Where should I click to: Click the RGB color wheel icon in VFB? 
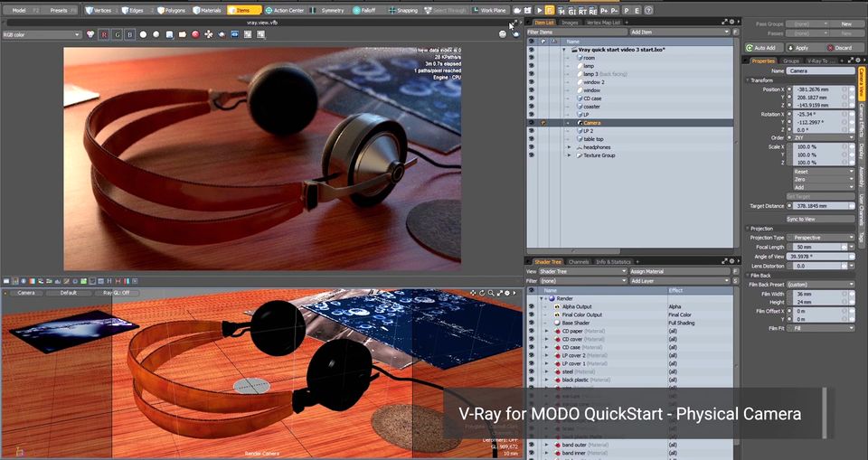(x=90, y=34)
